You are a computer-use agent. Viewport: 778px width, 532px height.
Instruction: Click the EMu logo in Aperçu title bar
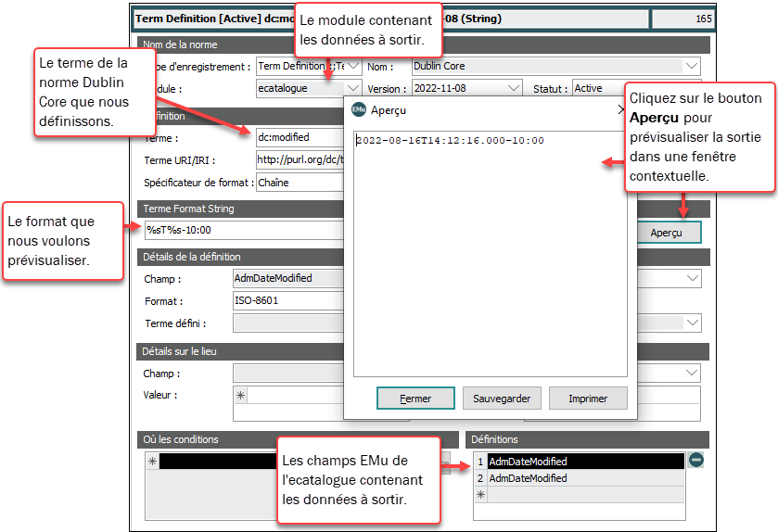(x=359, y=108)
